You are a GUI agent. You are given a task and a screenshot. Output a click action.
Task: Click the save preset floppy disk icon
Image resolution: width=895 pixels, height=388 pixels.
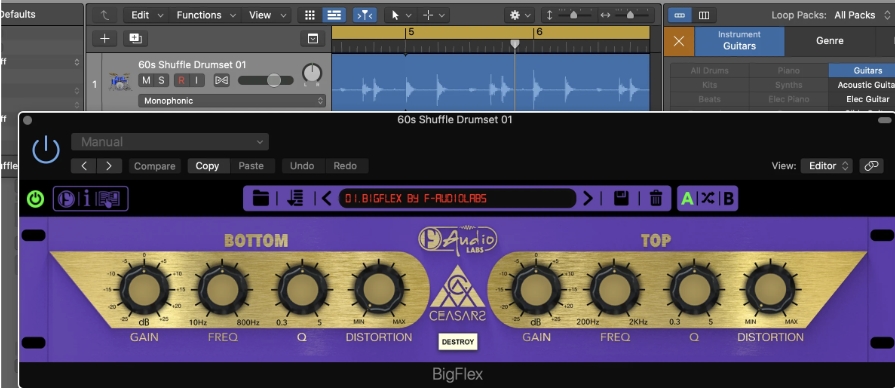[x=621, y=199]
